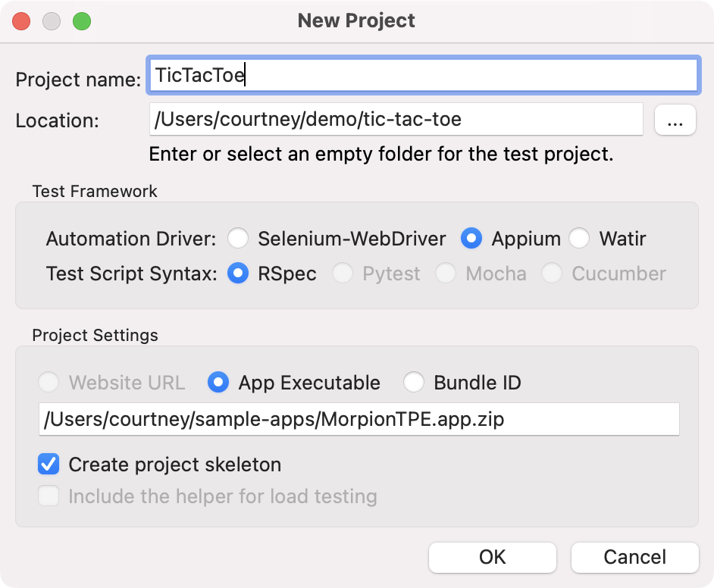Cancel the New Project dialog
This screenshot has width=714, height=588.
tap(634, 558)
